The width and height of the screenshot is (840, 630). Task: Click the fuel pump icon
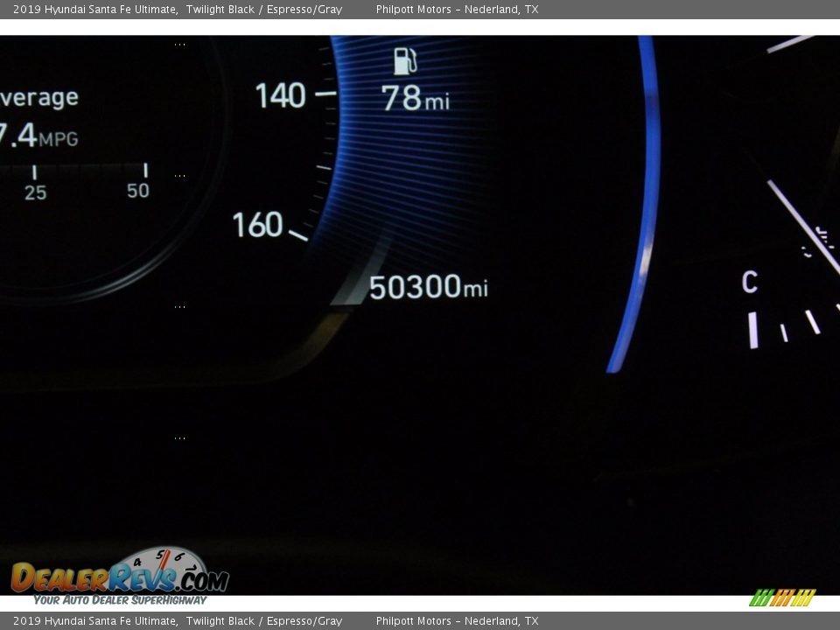point(405,61)
